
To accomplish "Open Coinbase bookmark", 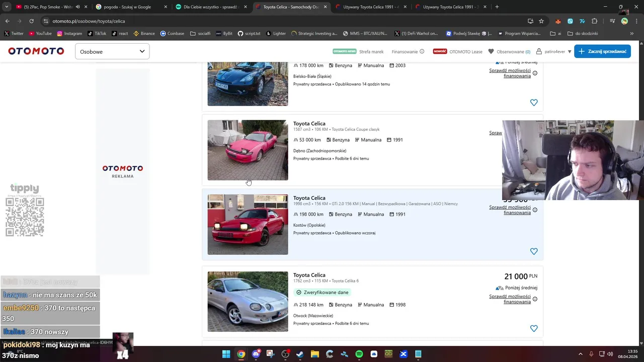I will tap(172, 34).
